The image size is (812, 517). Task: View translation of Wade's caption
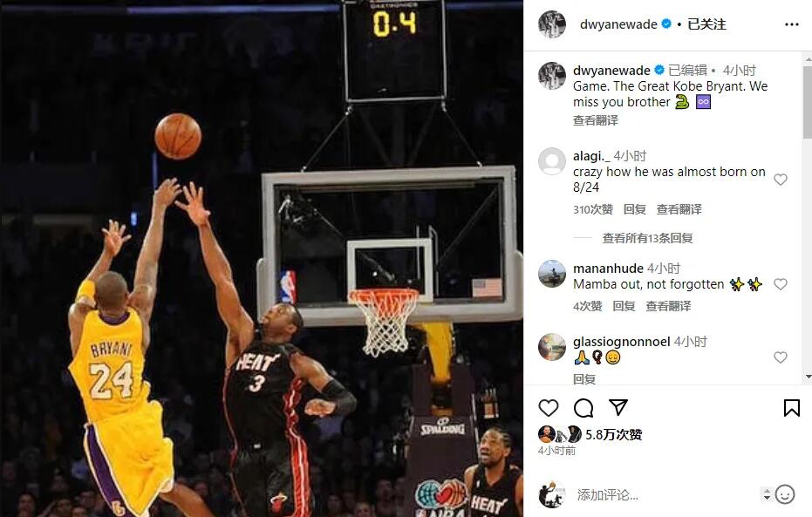pos(596,120)
